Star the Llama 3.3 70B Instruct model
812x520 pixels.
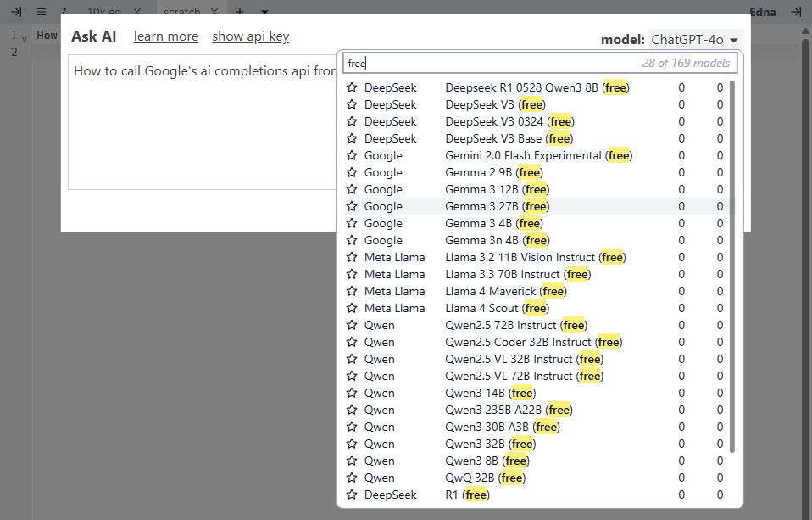(352, 274)
